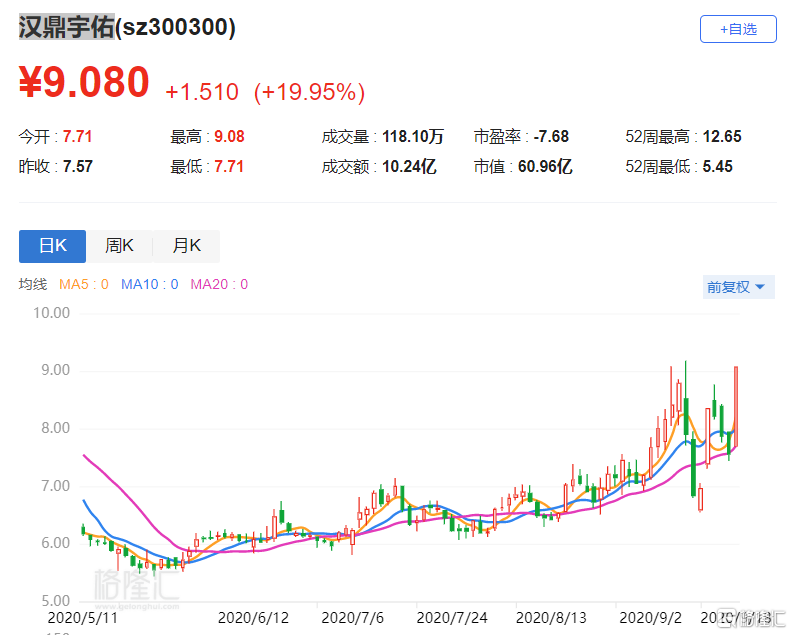792x635 pixels.
Task: Click the 52周最低 value 5.45
Action: (717, 166)
